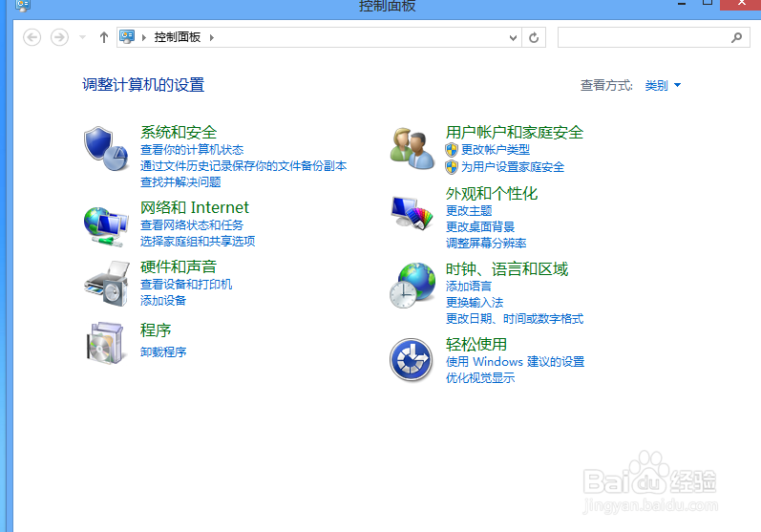Click 查看网络状态和任务 link
The height and width of the screenshot is (532, 761).
[192, 225]
